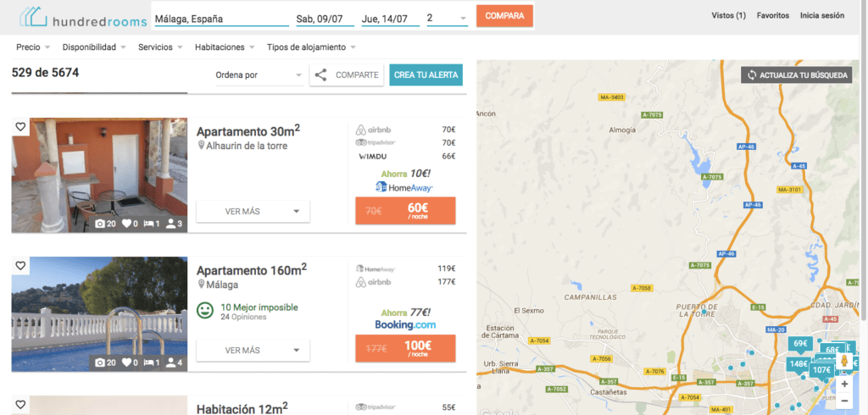The height and width of the screenshot is (415, 868).
Task: Click the hundredrooms house logo
Action: click(33, 17)
